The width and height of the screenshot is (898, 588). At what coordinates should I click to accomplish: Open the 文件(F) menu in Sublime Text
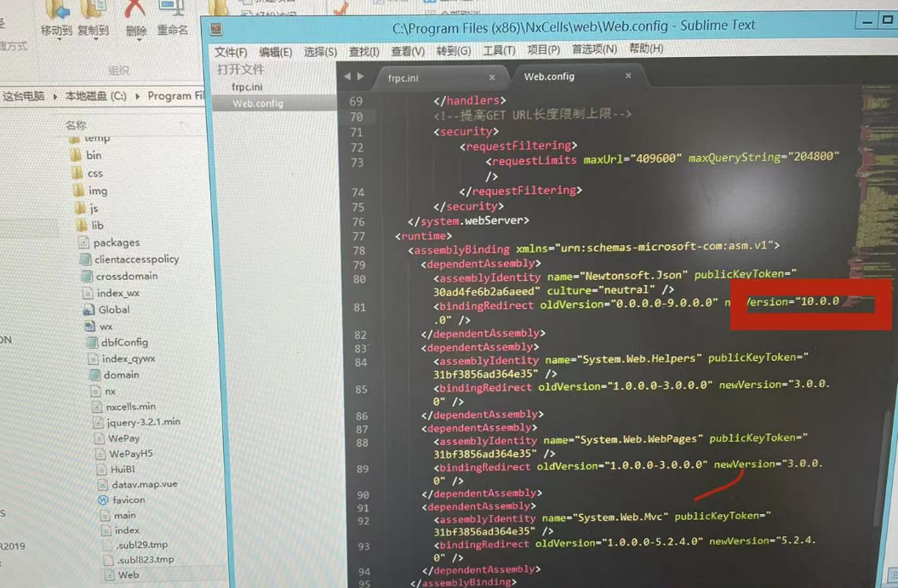(x=230, y=52)
